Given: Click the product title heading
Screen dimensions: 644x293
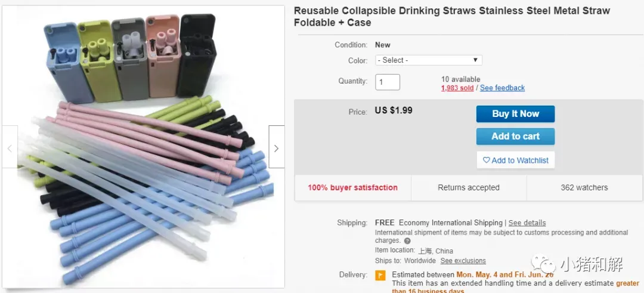Looking at the screenshot, I should [452, 17].
